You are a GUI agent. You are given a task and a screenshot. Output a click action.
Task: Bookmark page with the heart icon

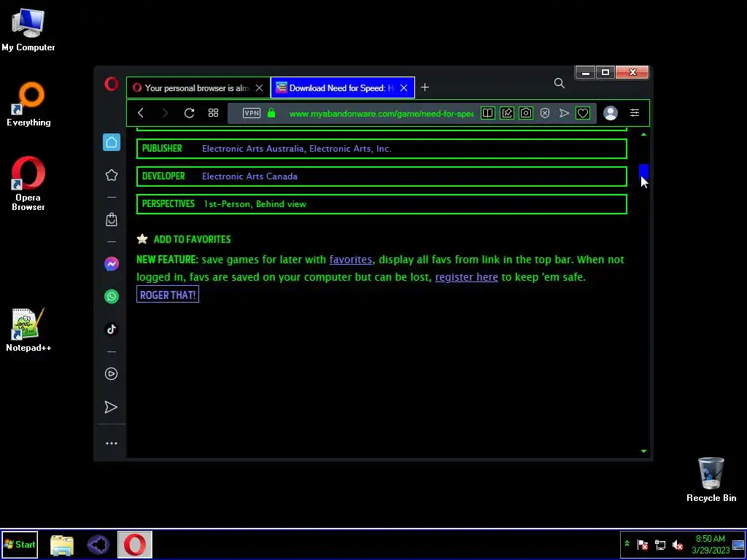point(583,113)
